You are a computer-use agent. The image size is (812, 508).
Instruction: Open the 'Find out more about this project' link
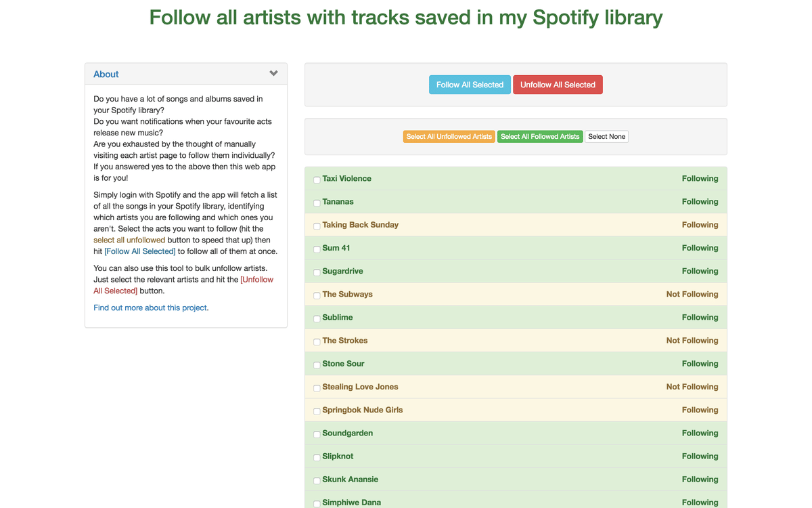point(150,308)
